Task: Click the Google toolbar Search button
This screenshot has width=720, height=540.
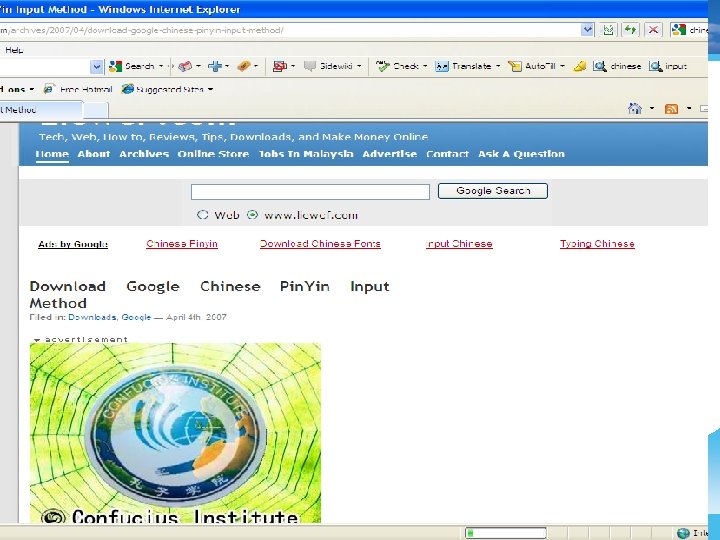Action: [131, 67]
